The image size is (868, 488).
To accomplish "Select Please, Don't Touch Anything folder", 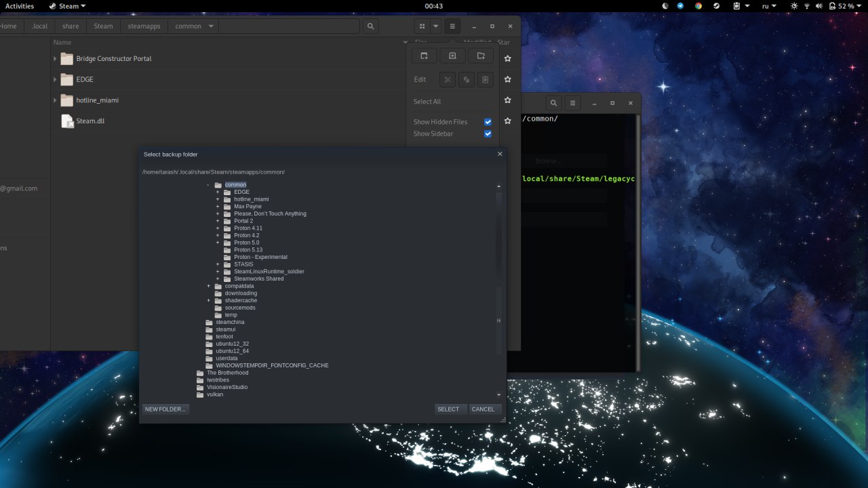I will 270,213.
